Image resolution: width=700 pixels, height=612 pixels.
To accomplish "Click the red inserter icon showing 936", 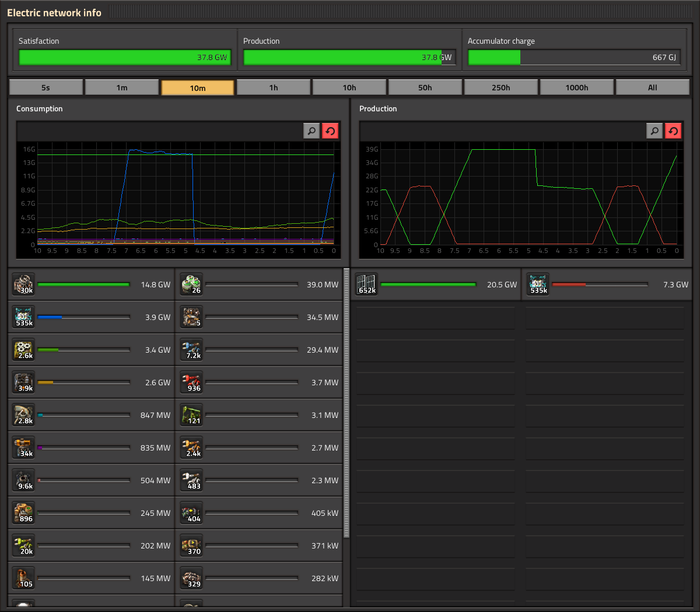I will tap(191, 382).
